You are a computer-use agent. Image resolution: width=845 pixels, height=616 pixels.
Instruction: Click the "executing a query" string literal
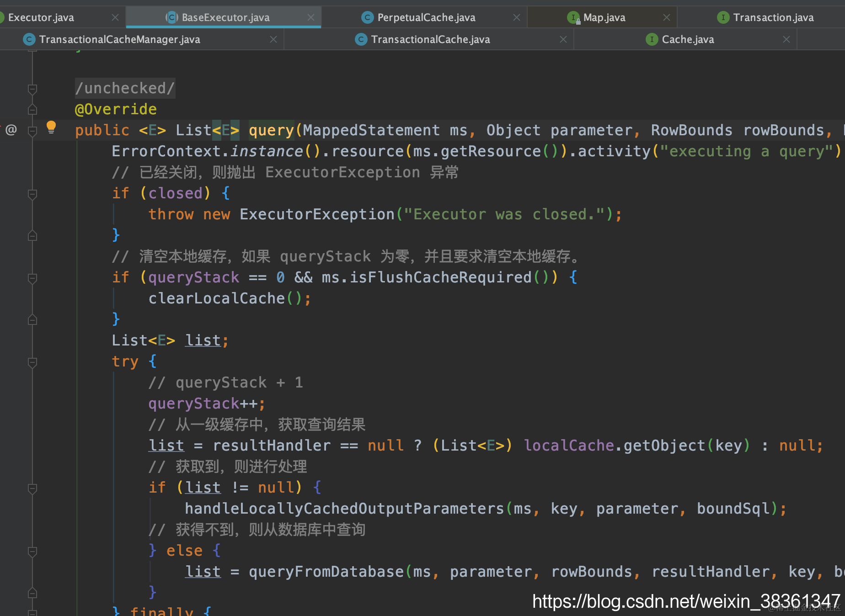746,151
